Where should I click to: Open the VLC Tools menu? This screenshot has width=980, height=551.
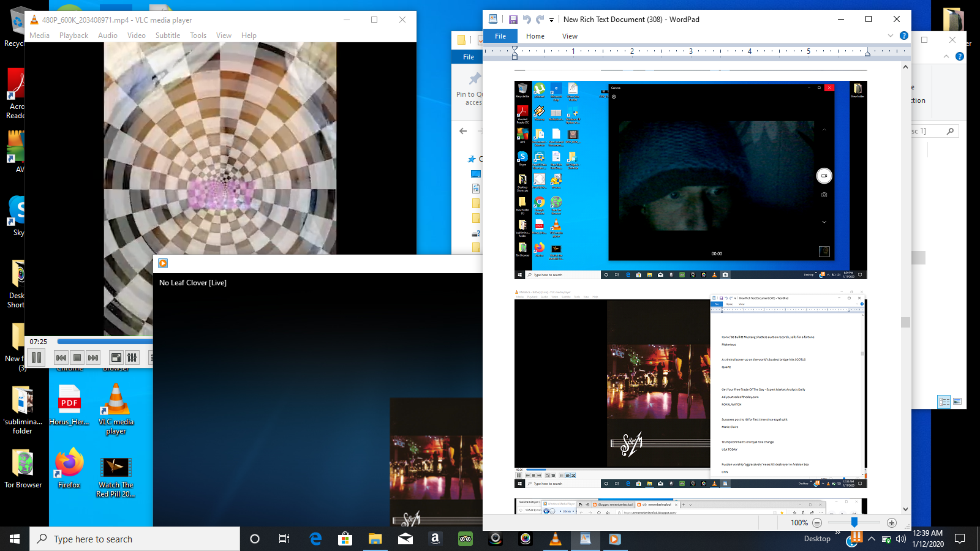pyautogui.click(x=198, y=36)
